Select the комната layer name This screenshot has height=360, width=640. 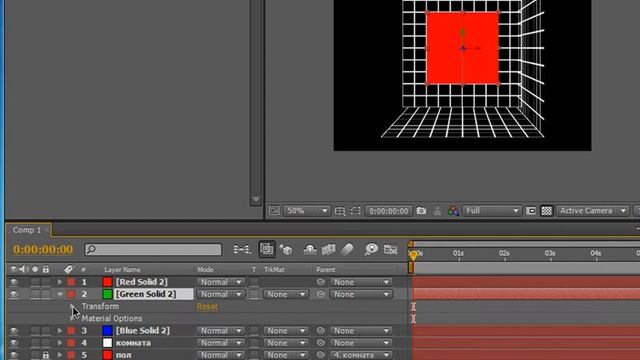(133, 342)
